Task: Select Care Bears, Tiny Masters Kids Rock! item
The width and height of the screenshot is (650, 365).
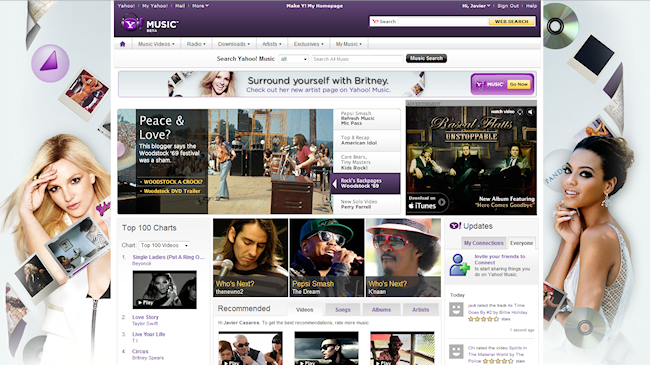Action: tap(366, 162)
